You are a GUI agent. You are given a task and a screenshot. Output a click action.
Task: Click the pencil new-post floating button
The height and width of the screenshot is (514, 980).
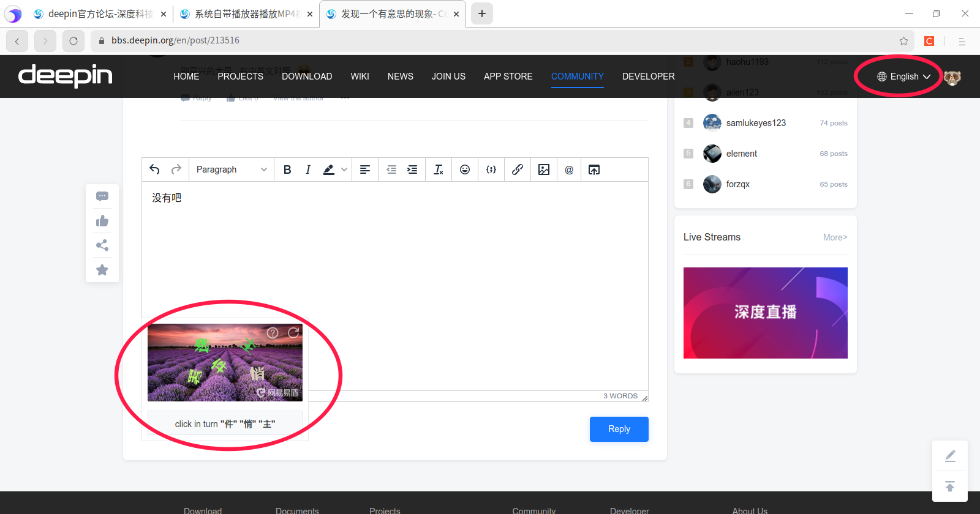950,456
